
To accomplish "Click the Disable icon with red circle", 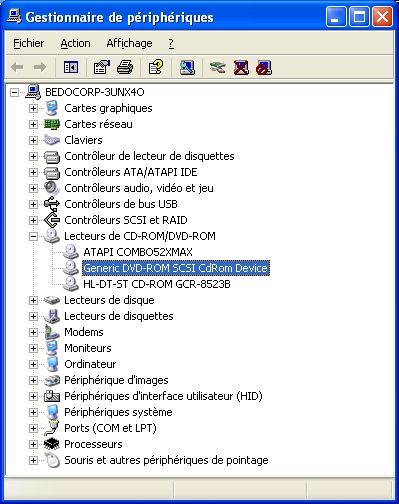I will coord(264,68).
